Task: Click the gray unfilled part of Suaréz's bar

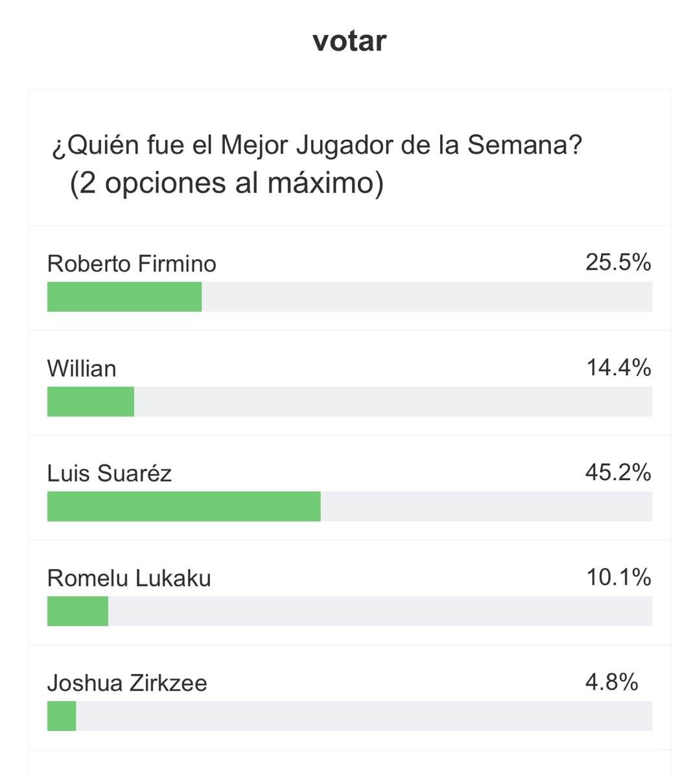Action: tap(486, 507)
